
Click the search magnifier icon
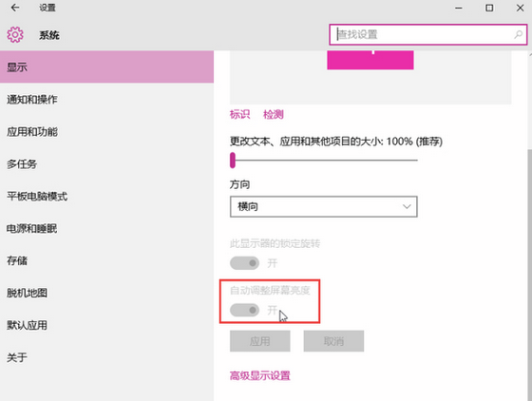click(518, 34)
